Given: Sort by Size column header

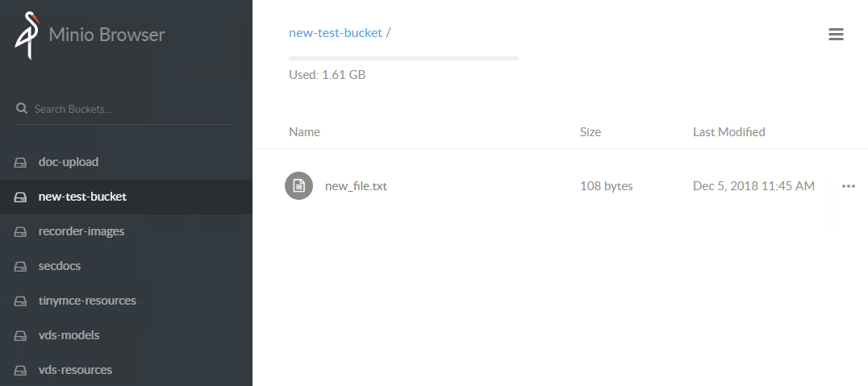Looking at the screenshot, I should [590, 131].
